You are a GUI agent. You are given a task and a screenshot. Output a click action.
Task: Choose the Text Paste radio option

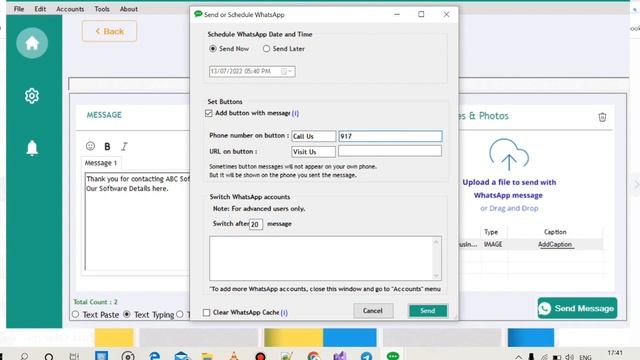76,315
